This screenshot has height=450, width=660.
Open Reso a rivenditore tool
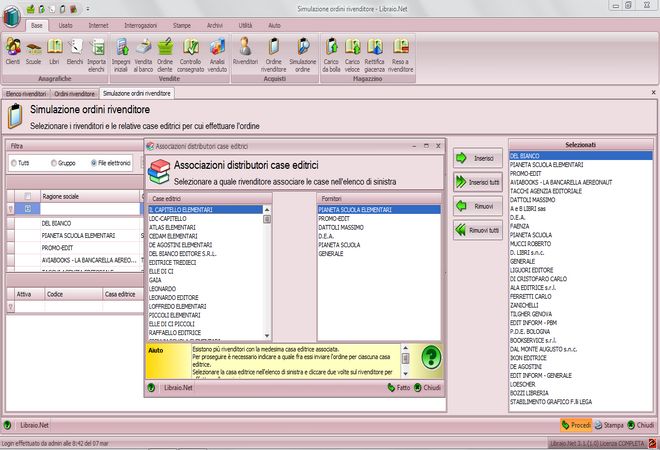point(400,55)
